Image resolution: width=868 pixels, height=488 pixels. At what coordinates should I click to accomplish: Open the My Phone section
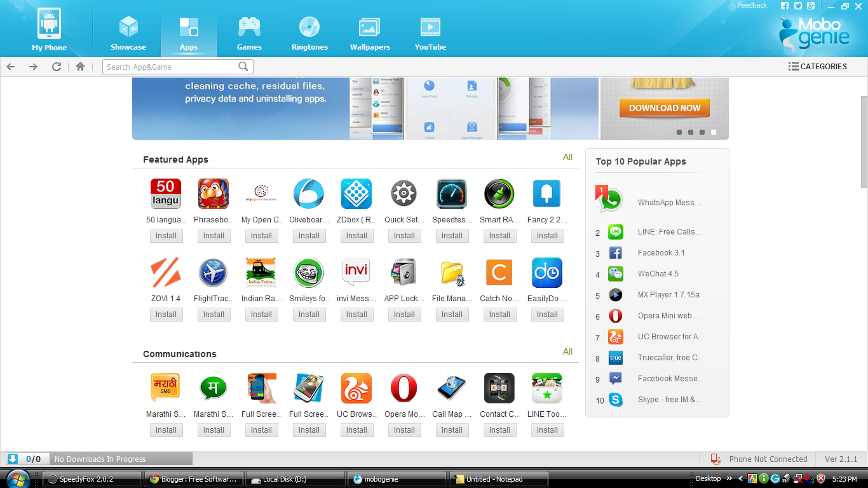pos(50,30)
